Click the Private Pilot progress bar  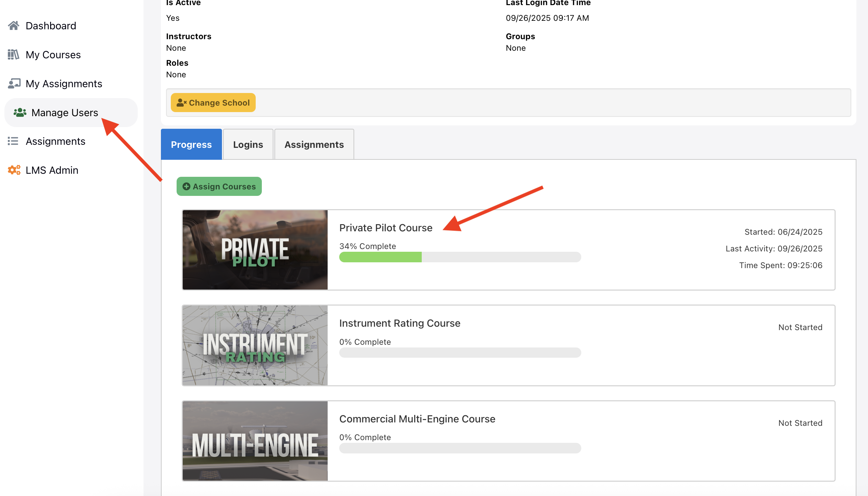pos(460,257)
